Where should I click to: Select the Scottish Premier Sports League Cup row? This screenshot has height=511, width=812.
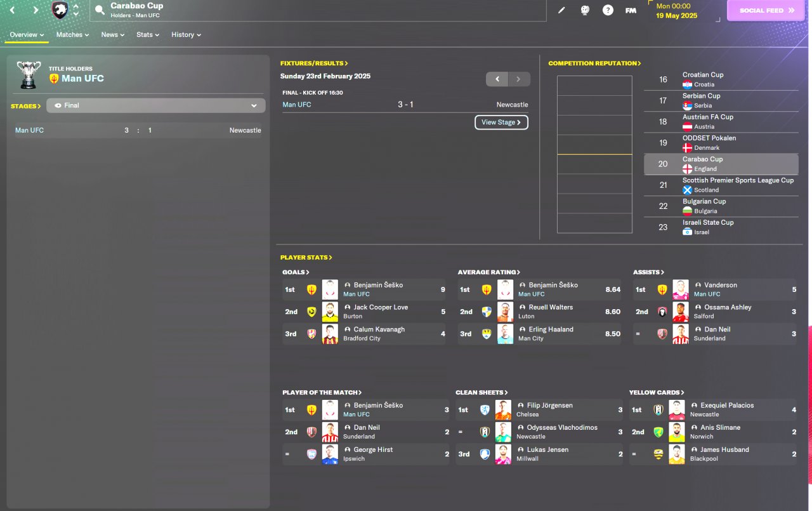tap(721, 185)
